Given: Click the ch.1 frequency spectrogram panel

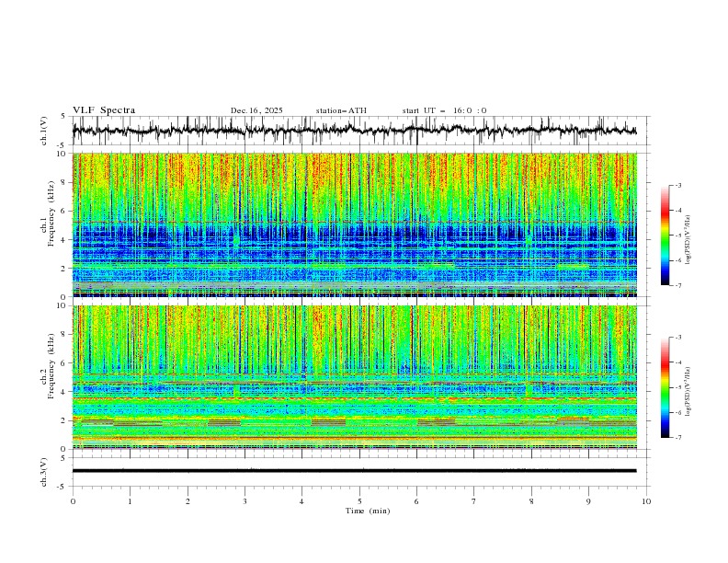Looking at the screenshot, I should click(355, 224).
